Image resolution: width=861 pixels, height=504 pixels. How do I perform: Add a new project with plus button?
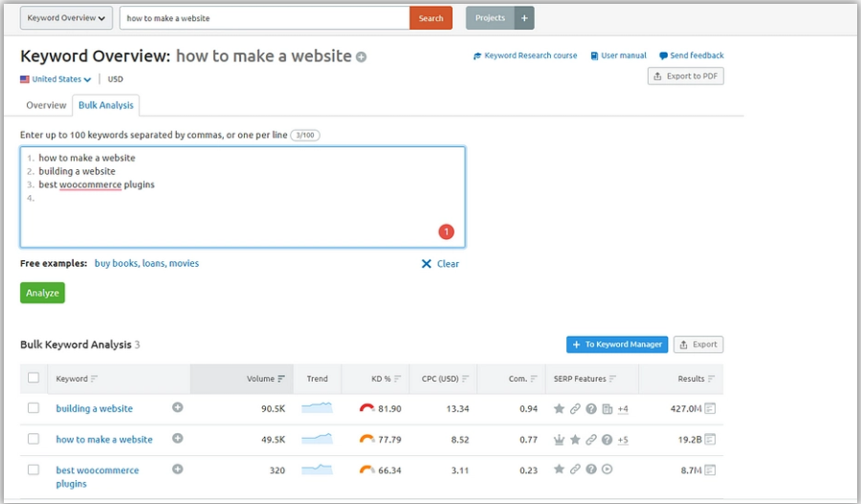pyautogui.click(x=524, y=18)
